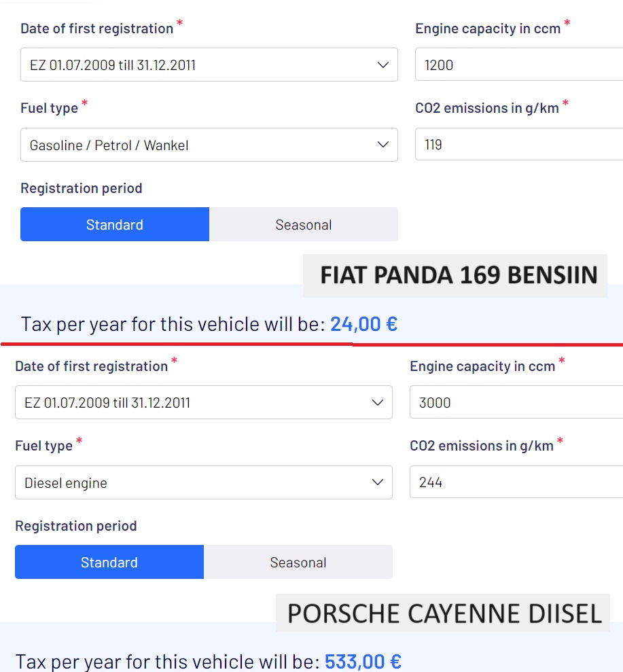Open the fuel type dropdown showing Diesel engine
Screen dimensions: 623x672
(192, 482)
